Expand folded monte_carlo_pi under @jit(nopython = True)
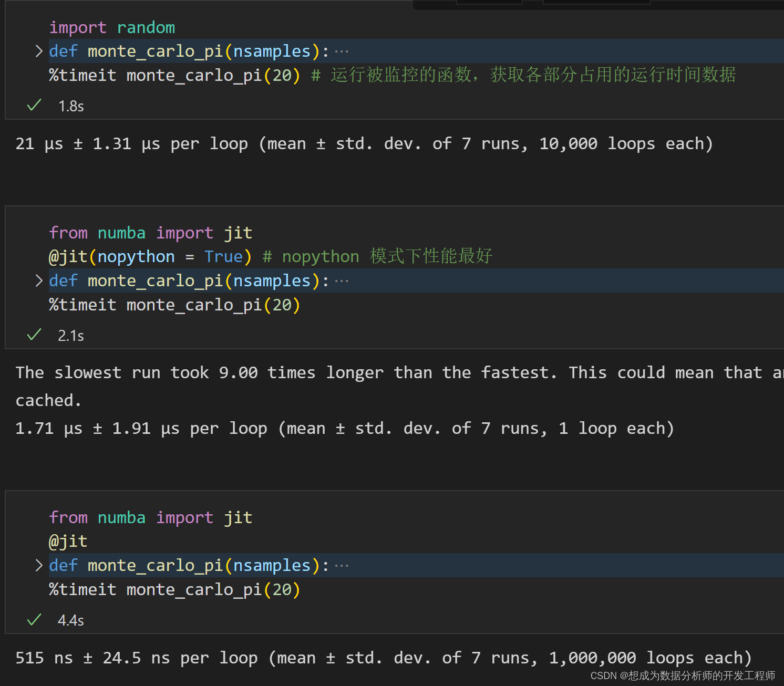The height and width of the screenshot is (686, 784). coord(39,280)
